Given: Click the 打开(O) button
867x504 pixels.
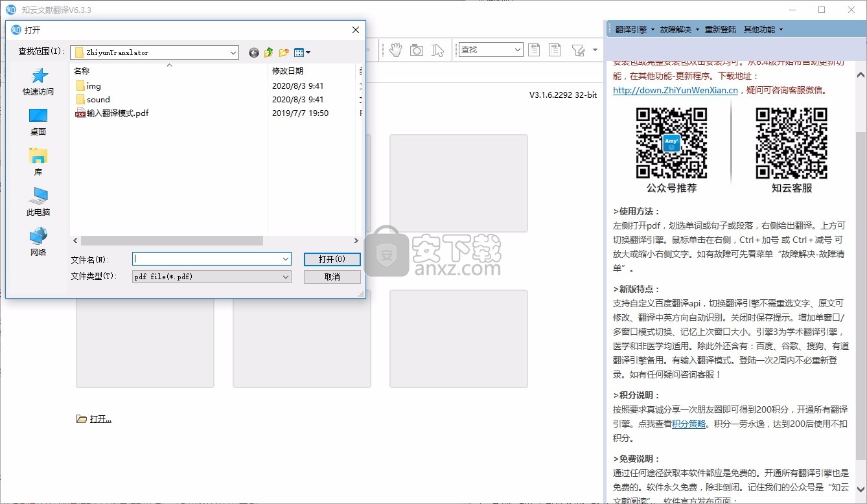Looking at the screenshot, I should pos(332,258).
